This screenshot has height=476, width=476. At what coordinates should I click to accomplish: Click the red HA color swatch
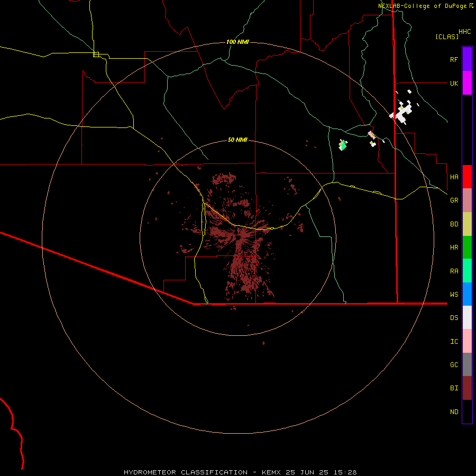(x=467, y=177)
